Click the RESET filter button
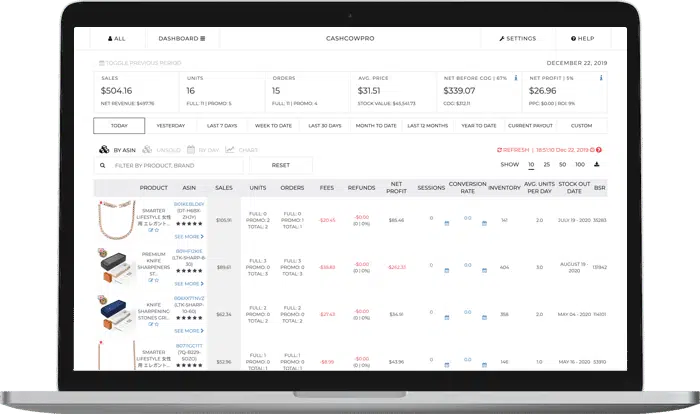 pos(281,165)
